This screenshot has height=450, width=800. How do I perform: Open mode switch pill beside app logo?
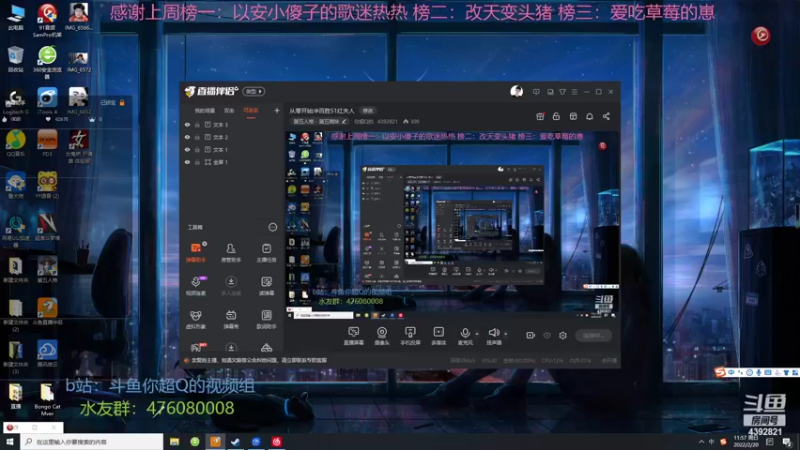(254, 91)
